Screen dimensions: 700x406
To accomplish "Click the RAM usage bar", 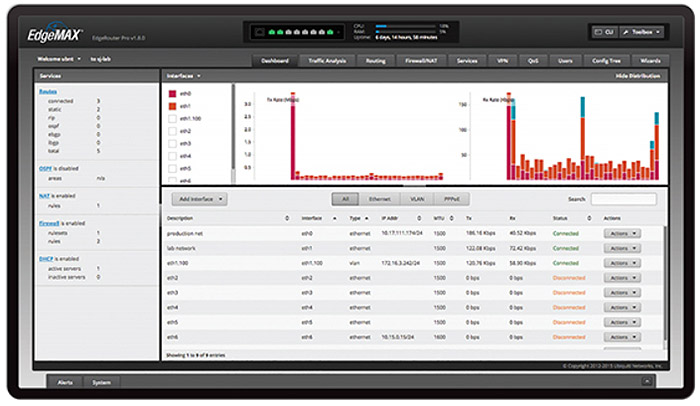I will pyautogui.click(x=405, y=32).
